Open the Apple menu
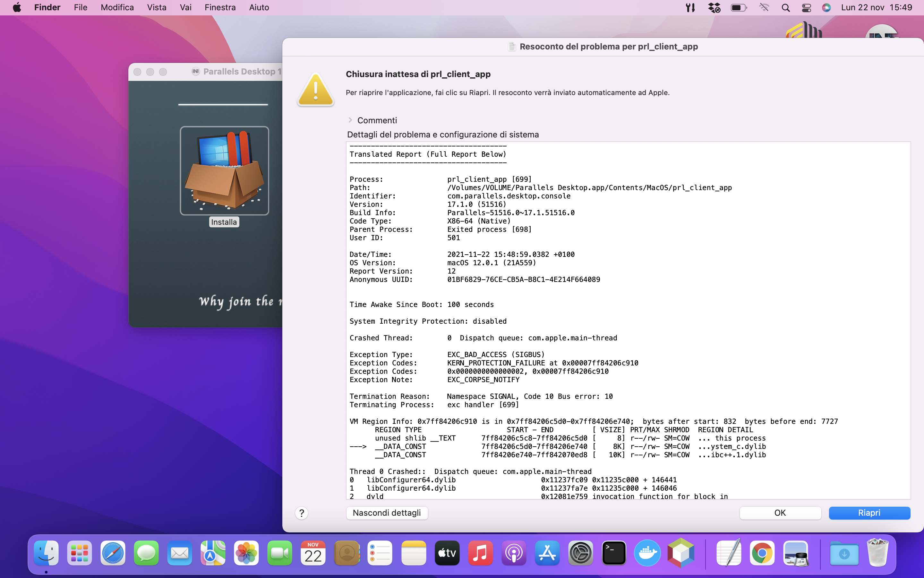924x578 pixels. pos(17,8)
